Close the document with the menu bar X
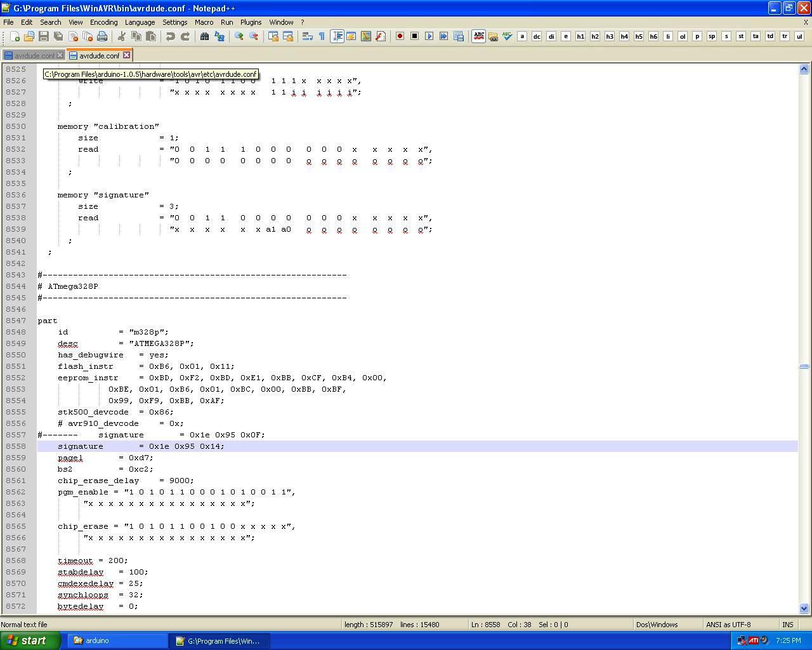812x650 pixels. (806, 22)
